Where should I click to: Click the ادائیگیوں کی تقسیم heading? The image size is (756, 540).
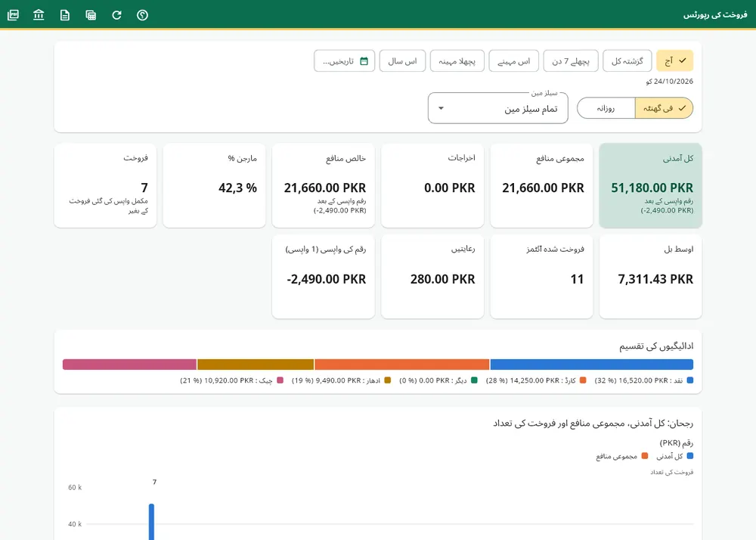click(656, 346)
